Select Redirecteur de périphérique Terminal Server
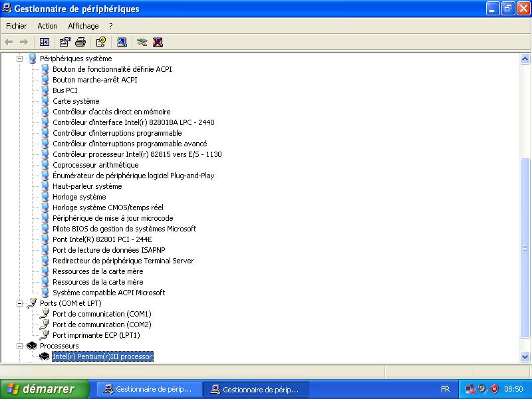The width and height of the screenshot is (532, 399). pos(123,261)
